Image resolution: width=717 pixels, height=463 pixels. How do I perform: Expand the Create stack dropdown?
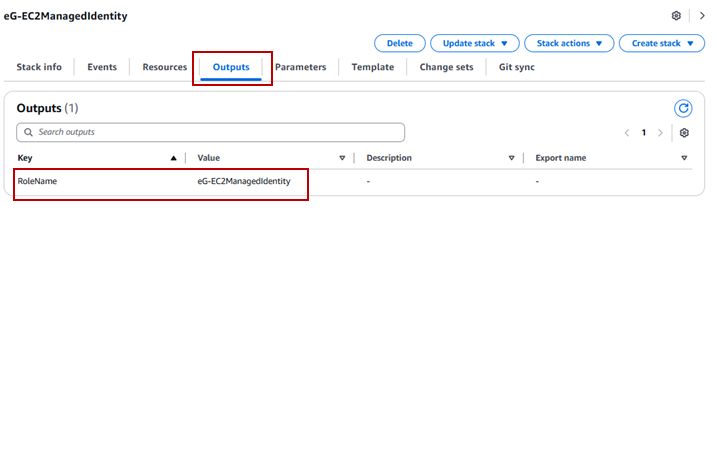[661, 43]
